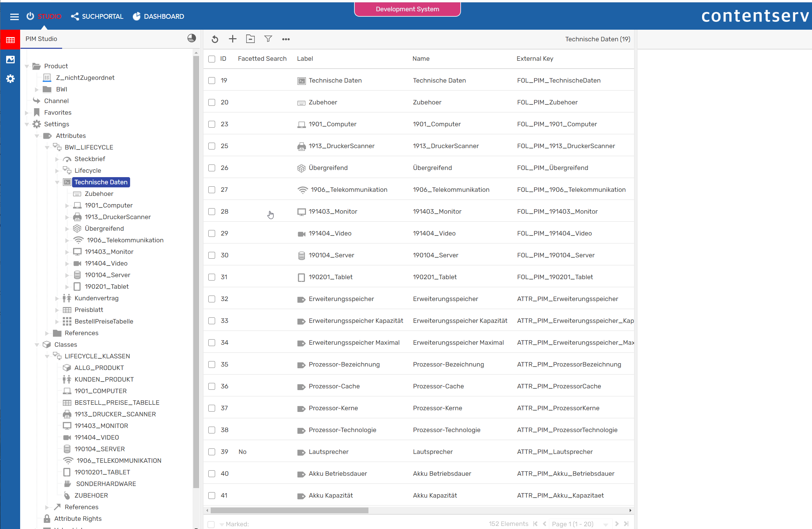
Task: Collapse the Product tree node
Action: [x=27, y=66]
